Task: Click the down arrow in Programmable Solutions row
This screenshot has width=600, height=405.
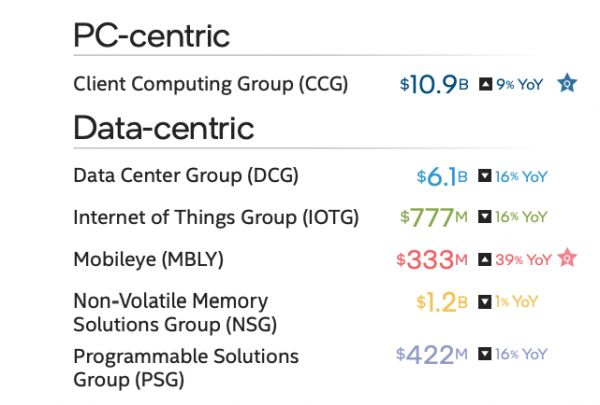Action: [486, 354]
